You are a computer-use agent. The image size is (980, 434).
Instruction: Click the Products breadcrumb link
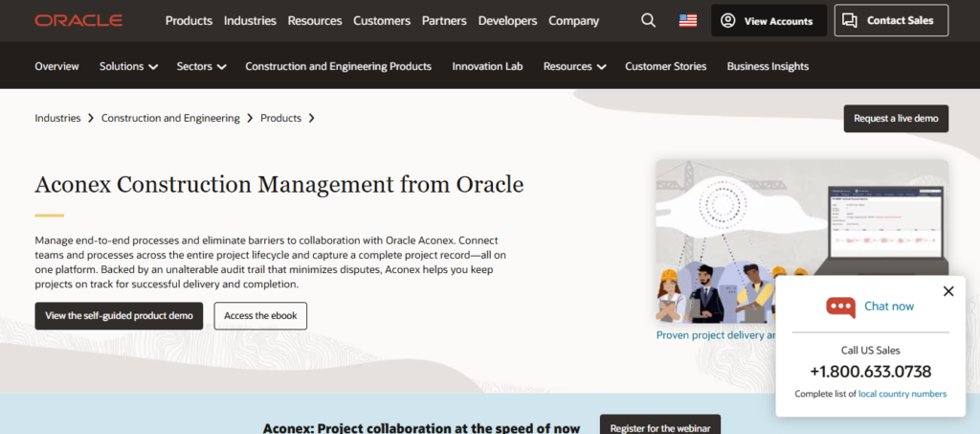tap(280, 118)
